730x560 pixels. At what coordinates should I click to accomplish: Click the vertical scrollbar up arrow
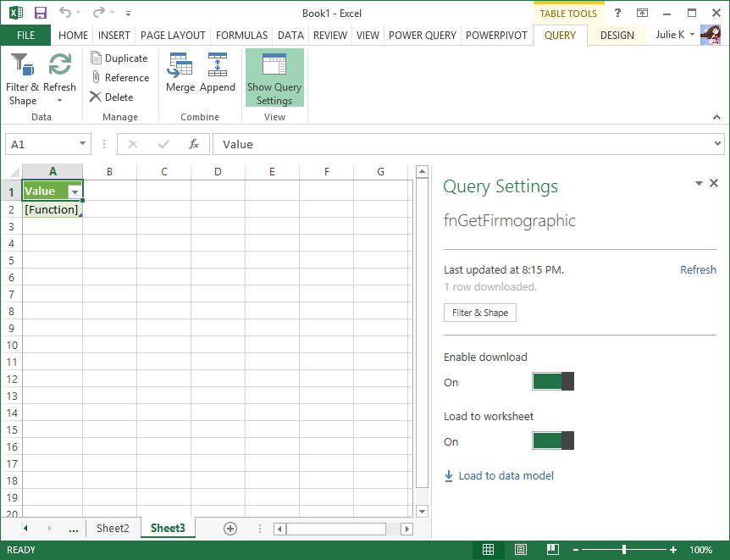(x=422, y=171)
